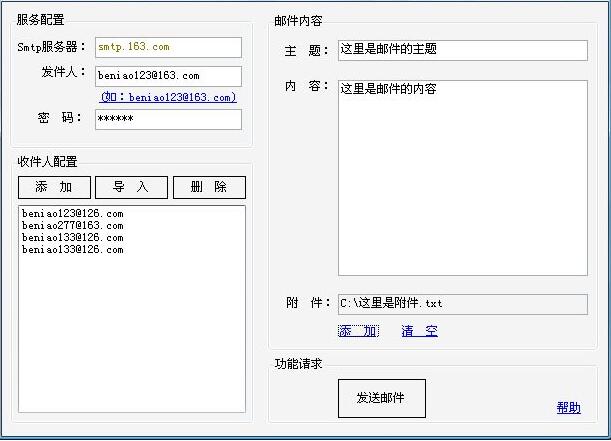The height and width of the screenshot is (441, 611).
Task: Click the 导入 import recipients button
Action: click(131, 187)
